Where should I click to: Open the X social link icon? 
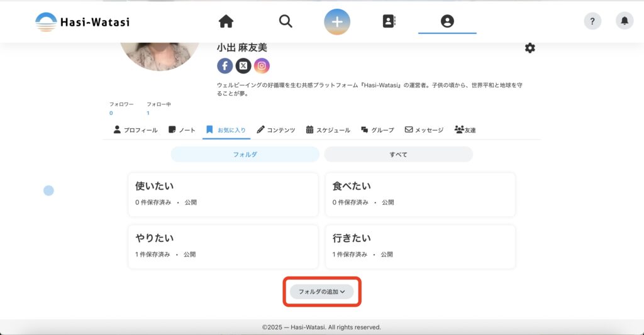click(x=243, y=65)
